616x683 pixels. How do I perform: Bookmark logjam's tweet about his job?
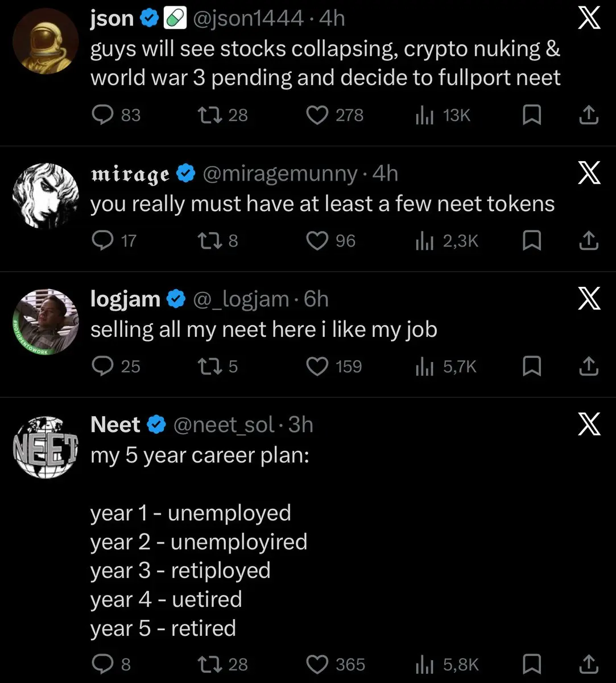point(531,367)
